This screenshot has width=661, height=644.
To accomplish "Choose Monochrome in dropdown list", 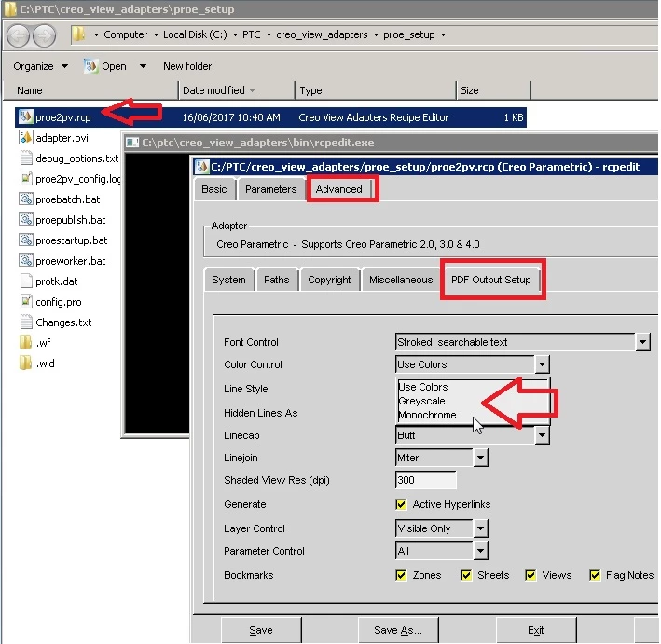I will (x=427, y=415).
